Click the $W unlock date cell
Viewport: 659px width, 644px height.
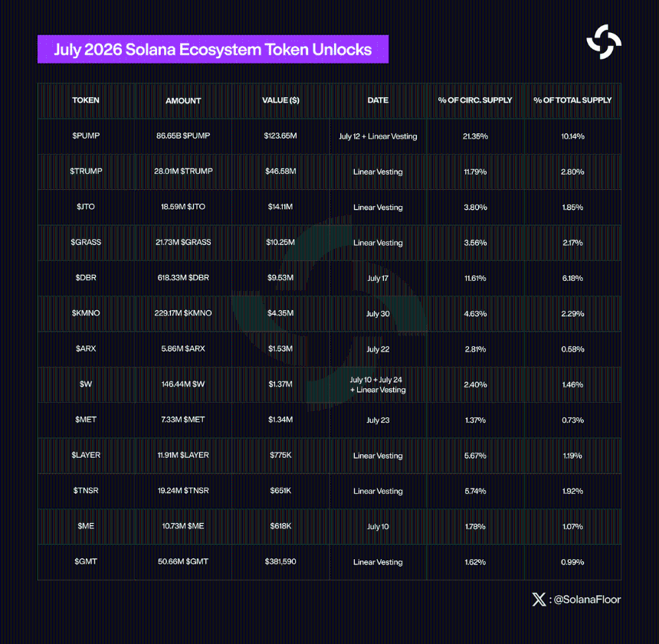click(x=378, y=384)
